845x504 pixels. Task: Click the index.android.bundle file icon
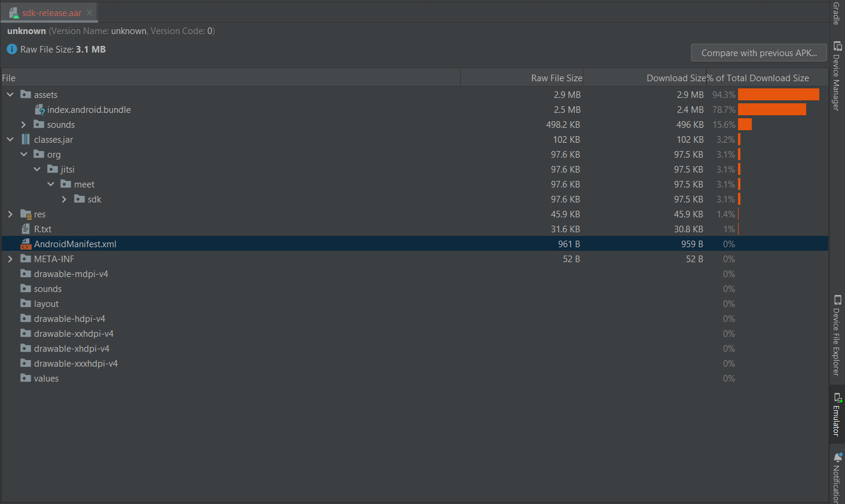pos(40,109)
